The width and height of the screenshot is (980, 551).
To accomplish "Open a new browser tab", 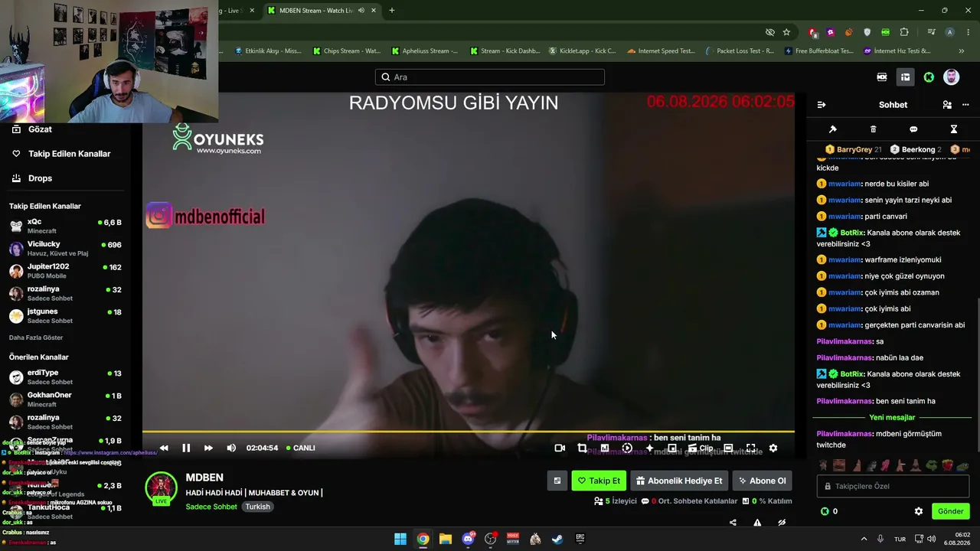I will point(391,11).
